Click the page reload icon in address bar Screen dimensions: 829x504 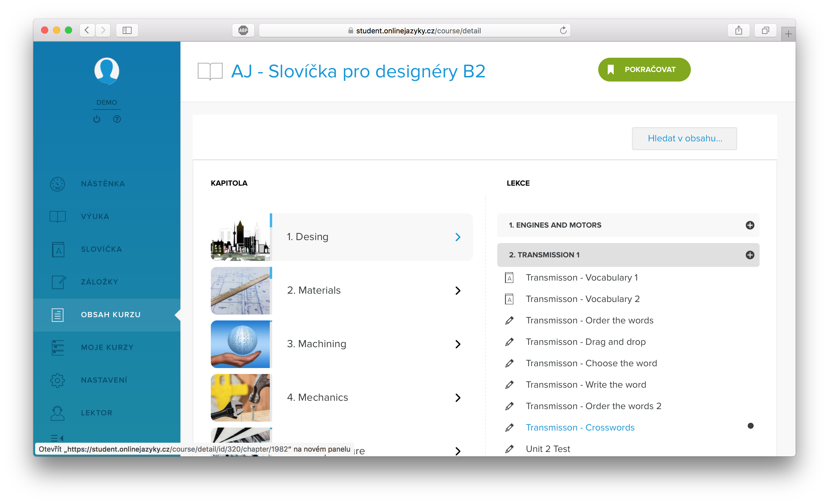[x=563, y=31]
